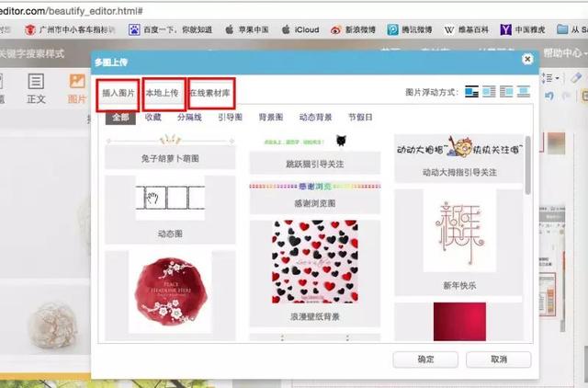Select the second image float alignment icon
This screenshot has width=588, height=388.
coord(490,92)
